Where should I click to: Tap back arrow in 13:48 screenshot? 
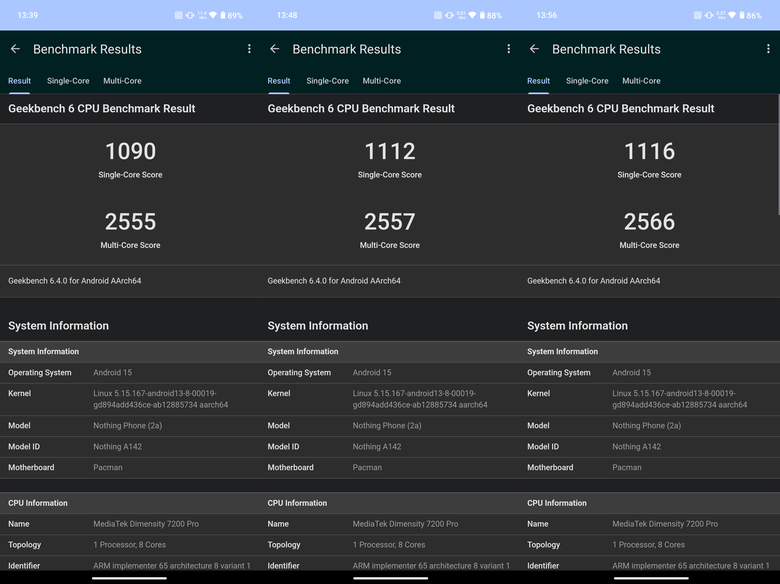tap(275, 49)
